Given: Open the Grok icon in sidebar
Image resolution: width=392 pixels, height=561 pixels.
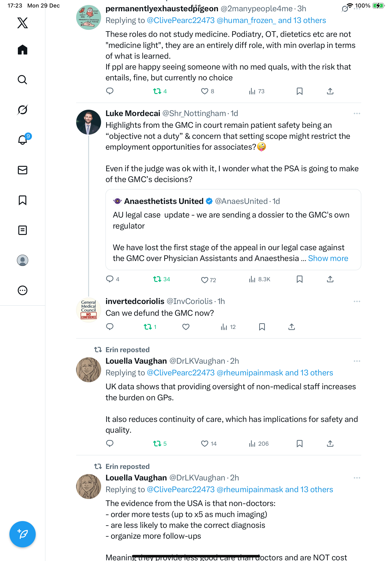Looking at the screenshot, I should click(23, 110).
